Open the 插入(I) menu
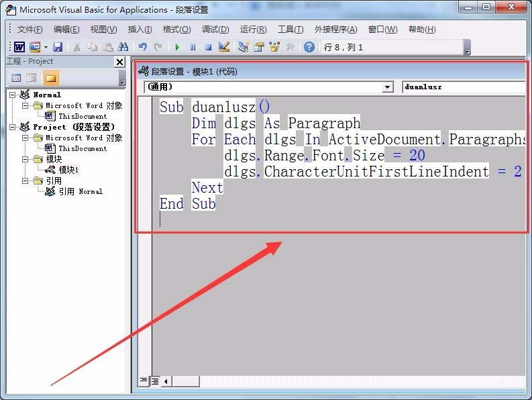This screenshot has height=400, width=532. coord(140,30)
